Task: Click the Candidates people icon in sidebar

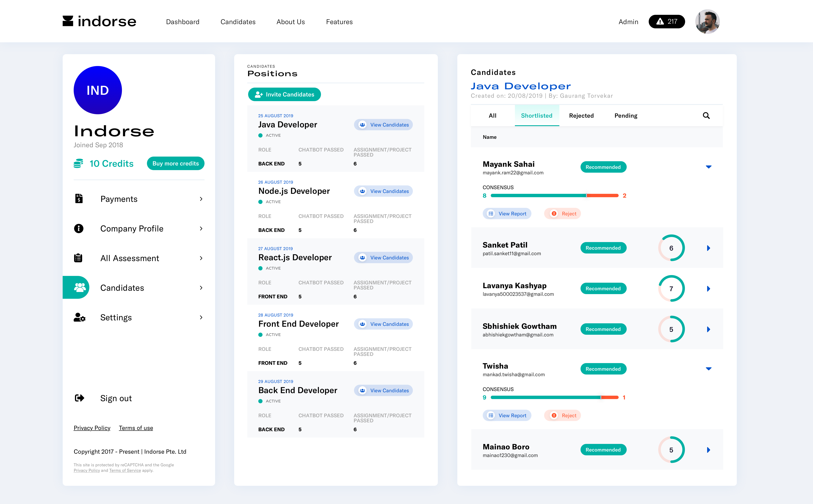Action: point(80,287)
